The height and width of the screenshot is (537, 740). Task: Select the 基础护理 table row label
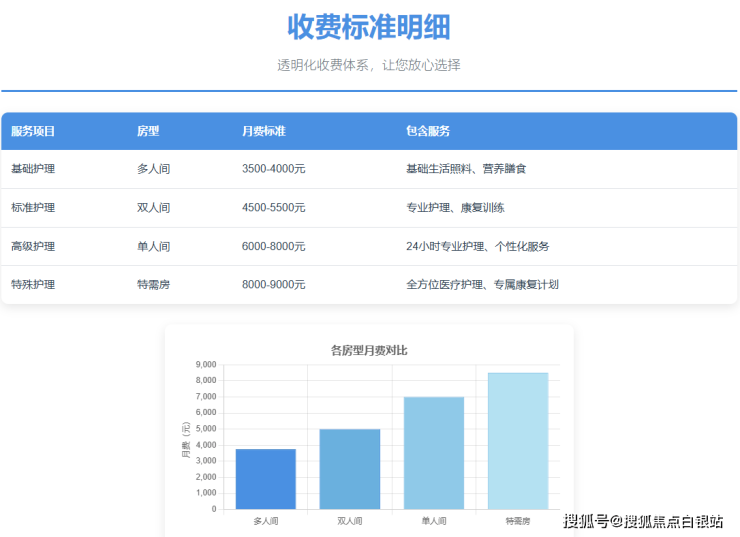pyautogui.click(x=33, y=169)
